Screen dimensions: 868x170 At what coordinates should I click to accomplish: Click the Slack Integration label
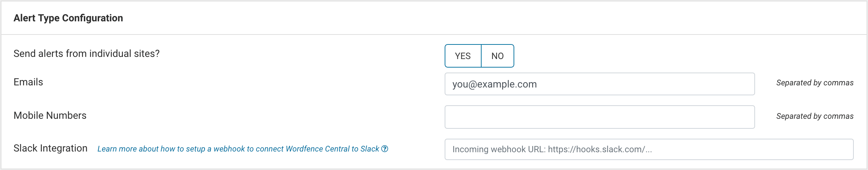coord(50,148)
